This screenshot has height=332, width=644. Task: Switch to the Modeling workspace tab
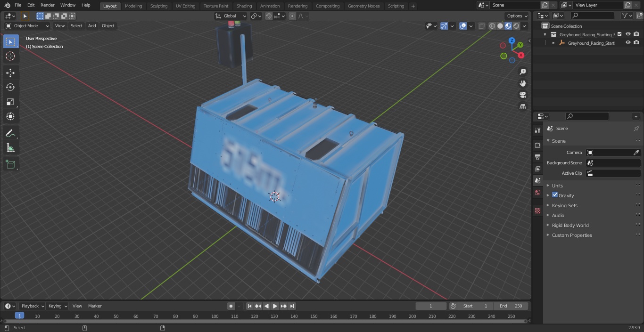[133, 6]
